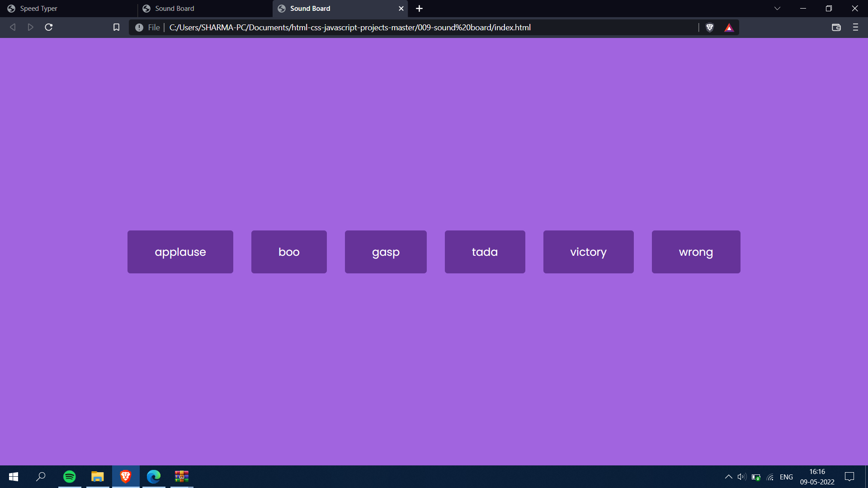
Task: Play the victory sound
Action: pyautogui.click(x=588, y=252)
